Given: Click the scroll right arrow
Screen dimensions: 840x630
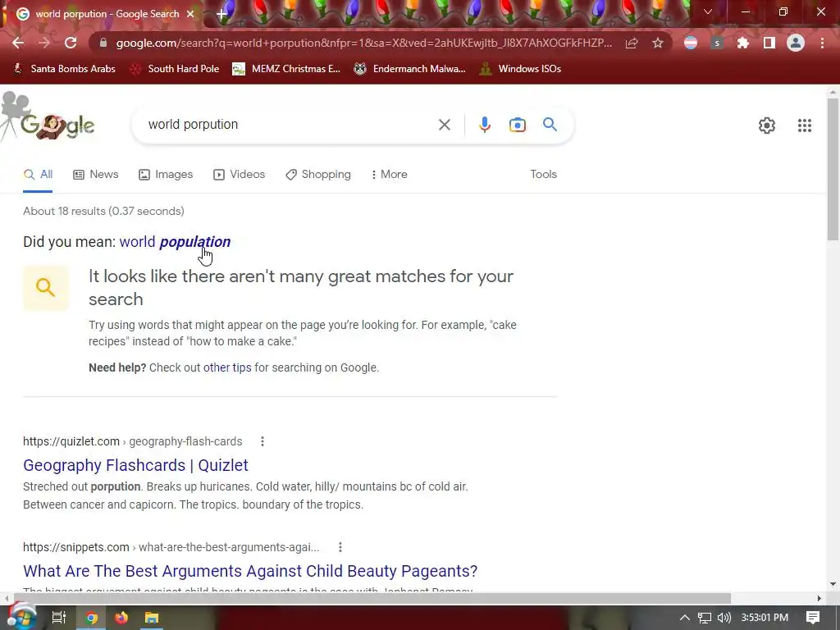Looking at the screenshot, I should (x=819, y=598).
